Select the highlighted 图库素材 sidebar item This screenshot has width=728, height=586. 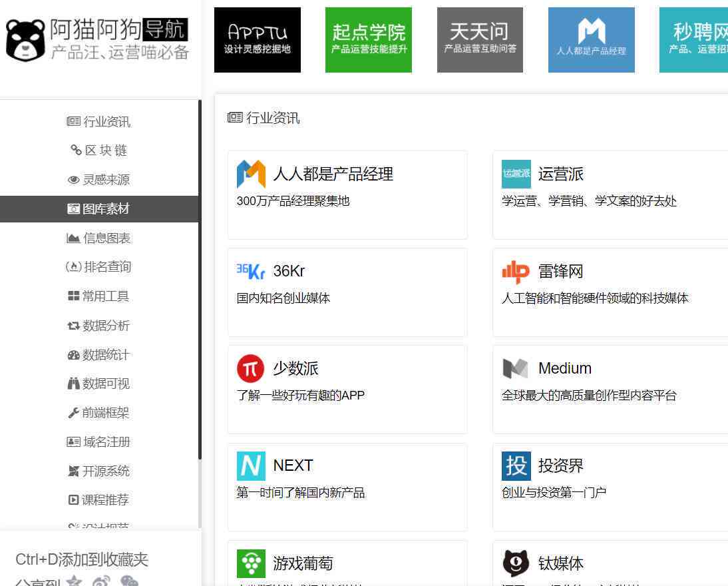click(99, 209)
